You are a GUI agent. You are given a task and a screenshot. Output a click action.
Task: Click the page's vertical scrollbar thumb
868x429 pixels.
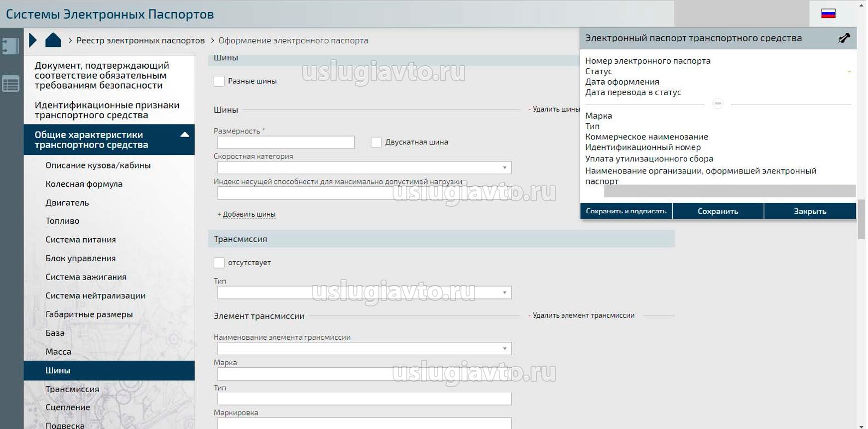click(x=861, y=219)
